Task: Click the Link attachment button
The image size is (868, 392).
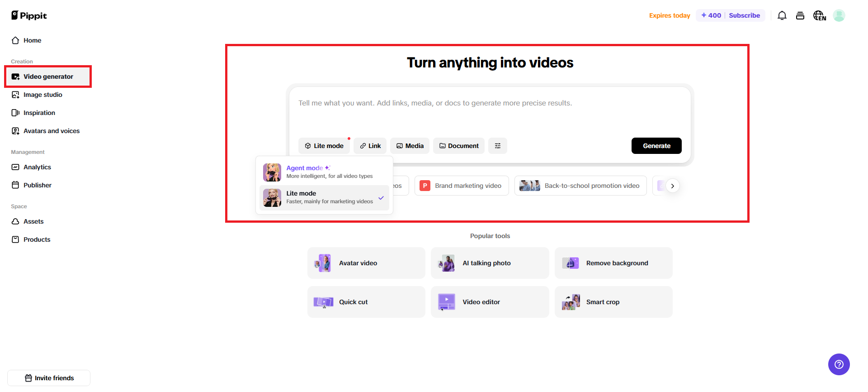Action: 370,146
